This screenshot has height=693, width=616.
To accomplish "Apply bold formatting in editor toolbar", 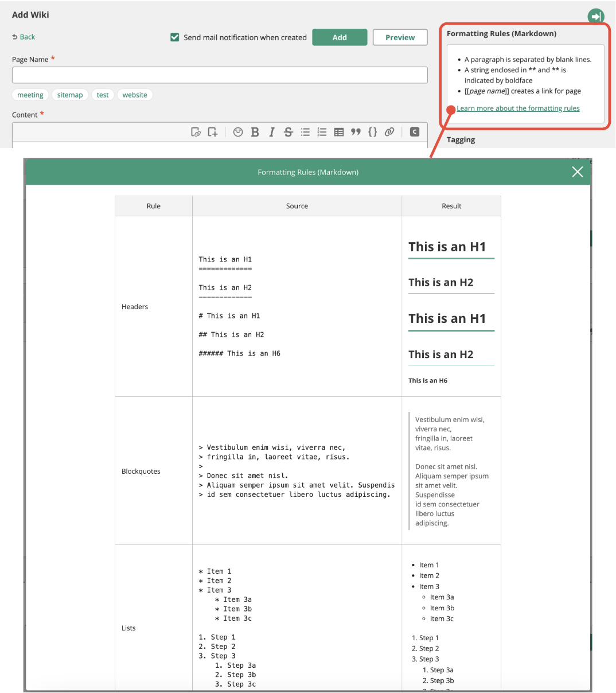I will coord(255,132).
